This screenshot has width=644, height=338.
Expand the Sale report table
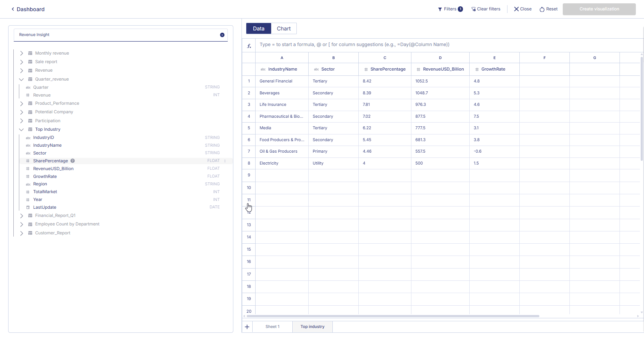point(22,62)
